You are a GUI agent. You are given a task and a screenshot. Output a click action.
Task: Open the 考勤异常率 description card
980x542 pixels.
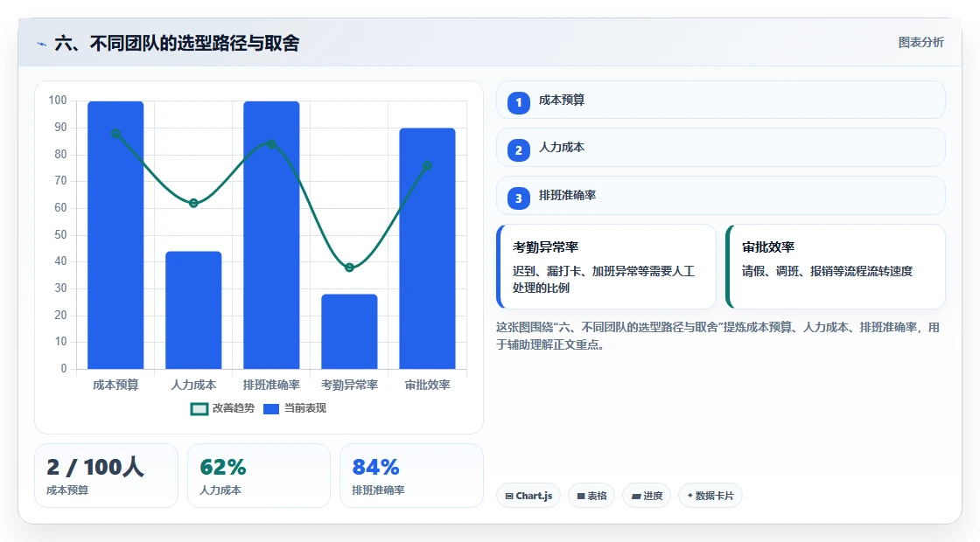[606, 267]
